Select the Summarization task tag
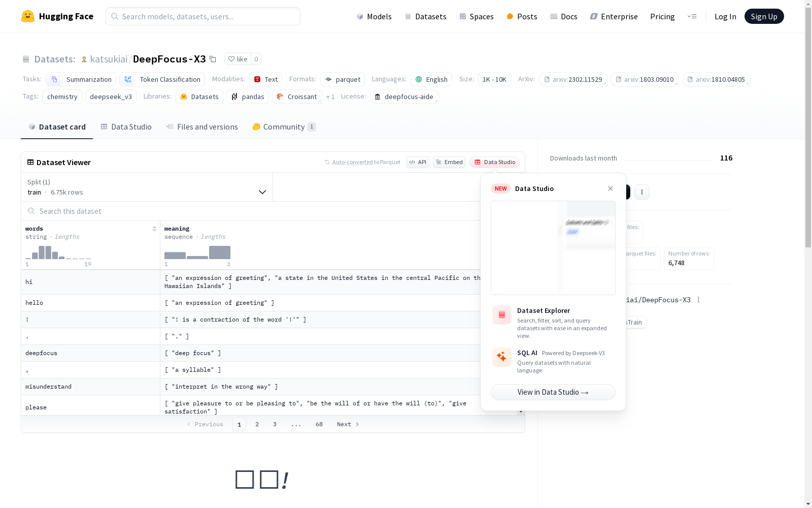The width and height of the screenshot is (812, 508). pos(81,79)
